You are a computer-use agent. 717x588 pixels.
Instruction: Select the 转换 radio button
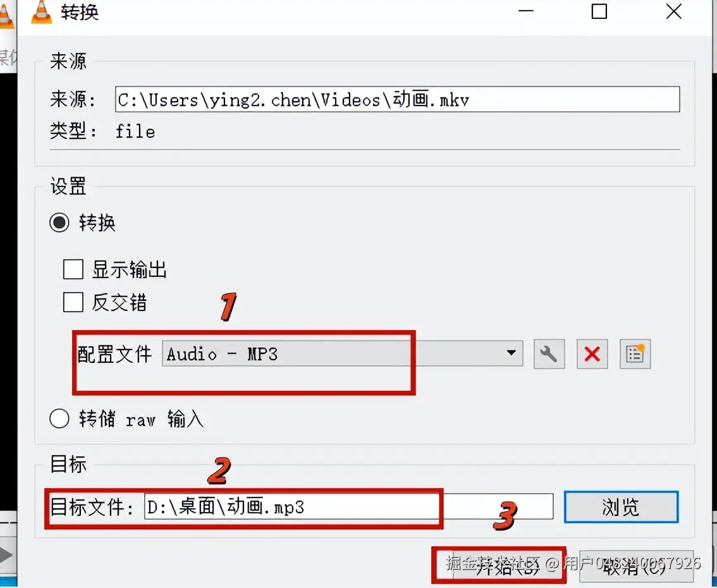pyautogui.click(x=59, y=223)
